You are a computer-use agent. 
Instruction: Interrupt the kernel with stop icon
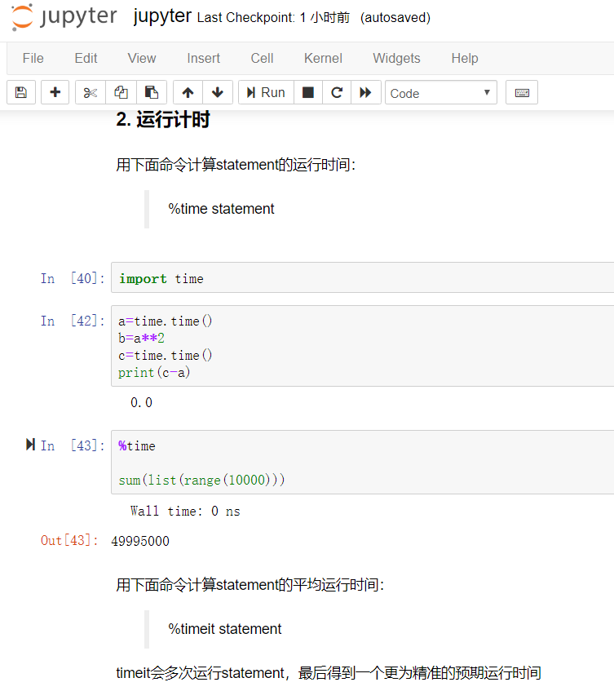pos(308,92)
